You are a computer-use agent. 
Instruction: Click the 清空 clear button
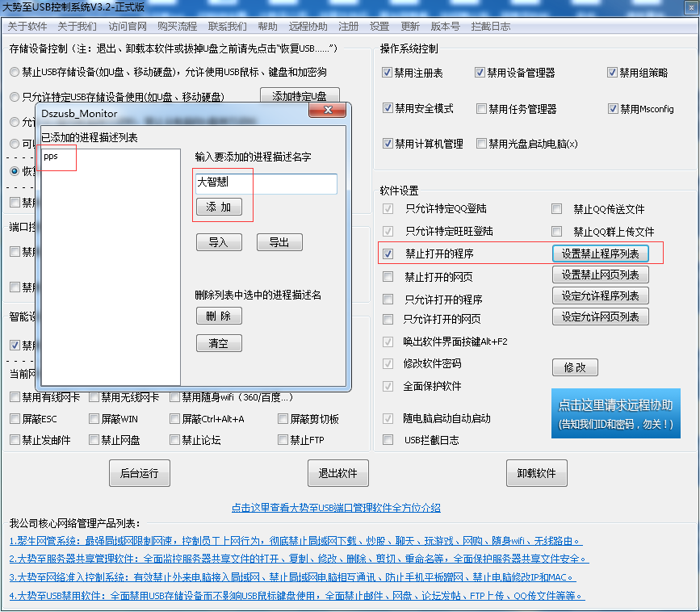219,343
